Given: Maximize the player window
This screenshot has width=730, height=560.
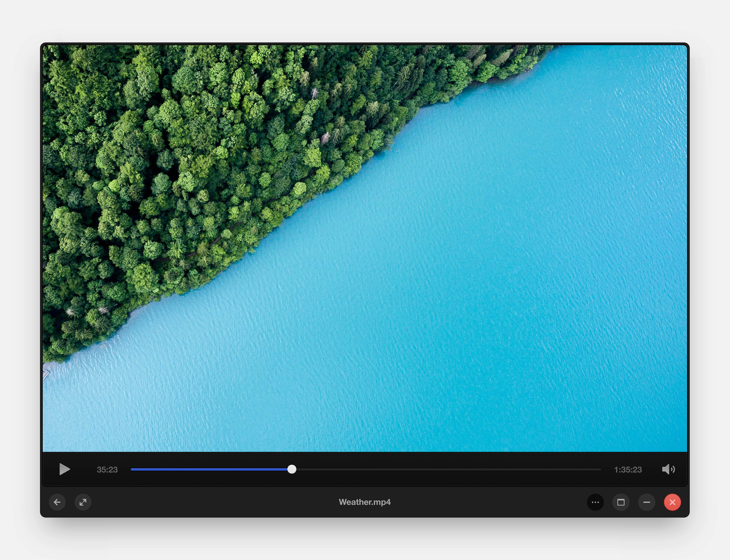Looking at the screenshot, I should [x=621, y=502].
